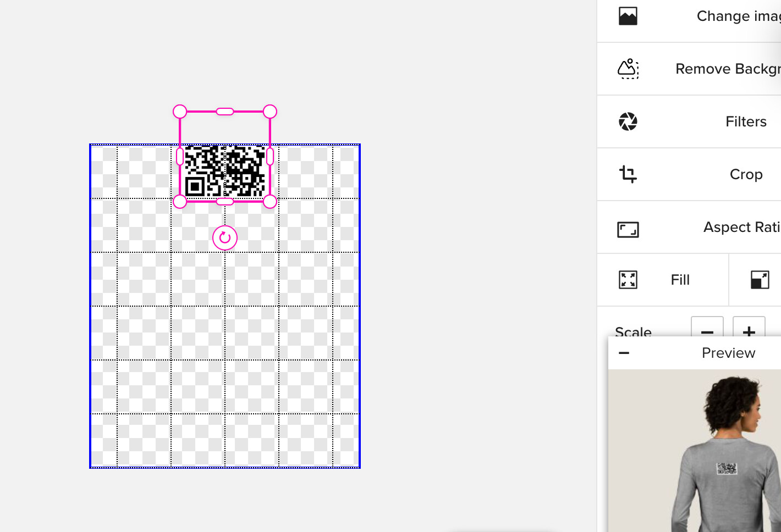Image resolution: width=781 pixels, height=532 pixels.
Task: Click the fit icon right of Fill
Action: [760, 280]
